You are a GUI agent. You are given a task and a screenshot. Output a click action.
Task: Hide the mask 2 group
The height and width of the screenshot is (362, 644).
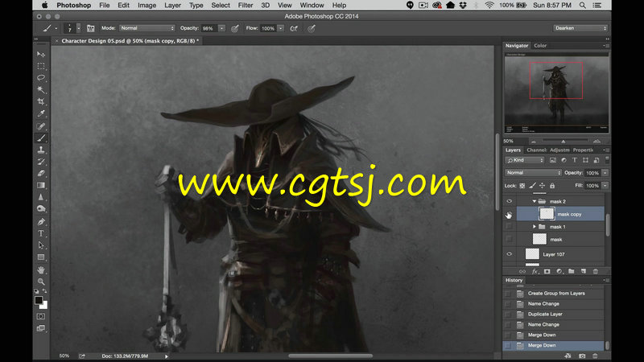pyautogui.click(x=510, y=201)
